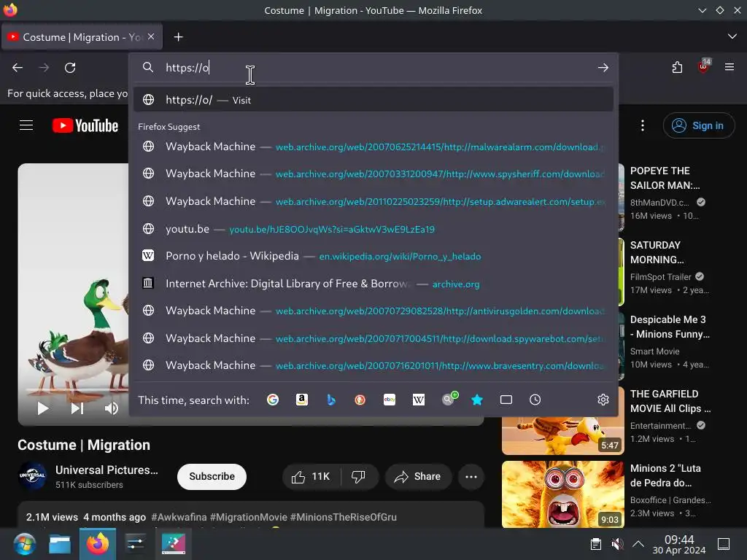747x560 pixels.
Task: Play the video
Action: 43,408
